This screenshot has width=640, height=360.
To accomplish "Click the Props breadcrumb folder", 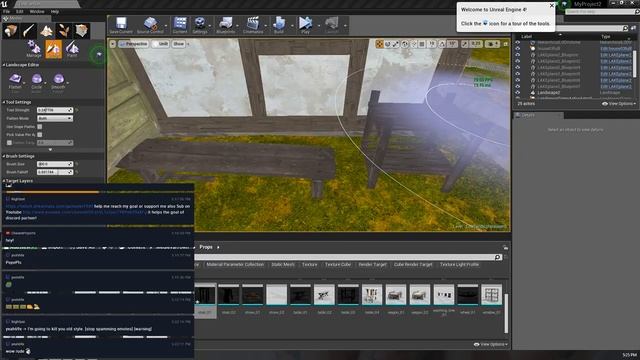I will 206,247.
